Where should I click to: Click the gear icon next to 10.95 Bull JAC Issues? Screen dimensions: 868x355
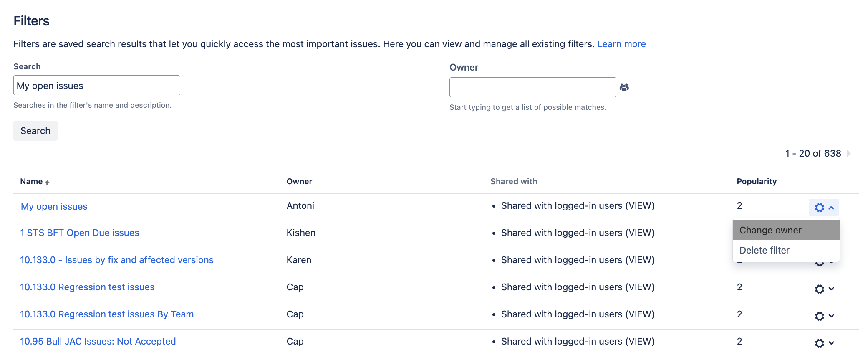pos(819,343)
